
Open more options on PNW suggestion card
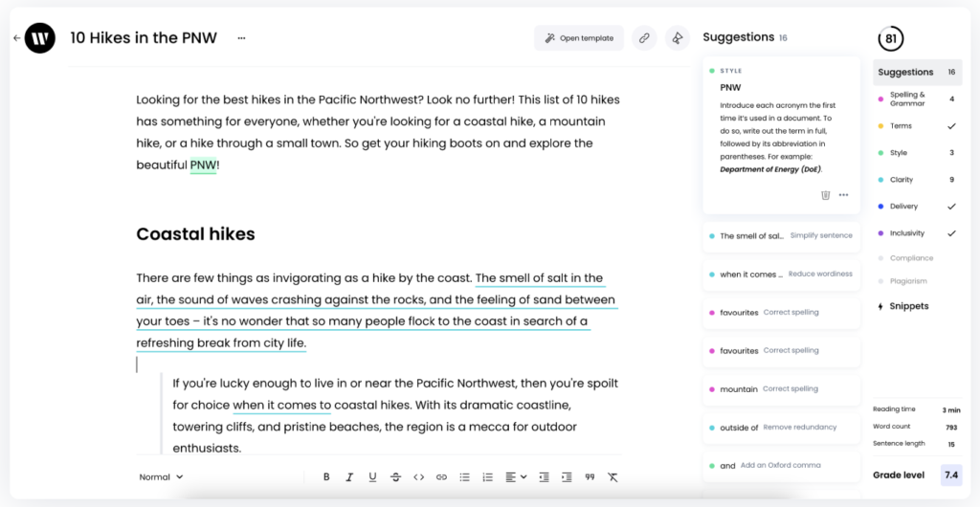point(844,195)
